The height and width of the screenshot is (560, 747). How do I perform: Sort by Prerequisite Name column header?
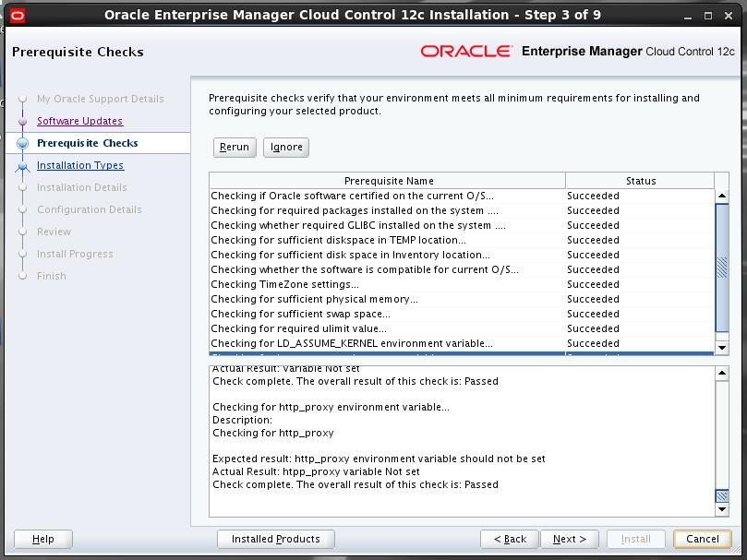coord(387,181)
